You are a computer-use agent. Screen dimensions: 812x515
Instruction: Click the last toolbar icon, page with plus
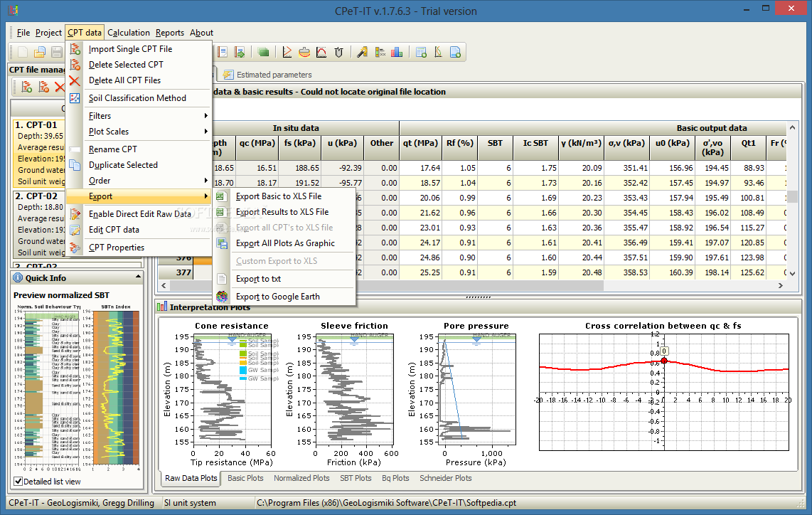pyautogui.click(x=455, y=52)
